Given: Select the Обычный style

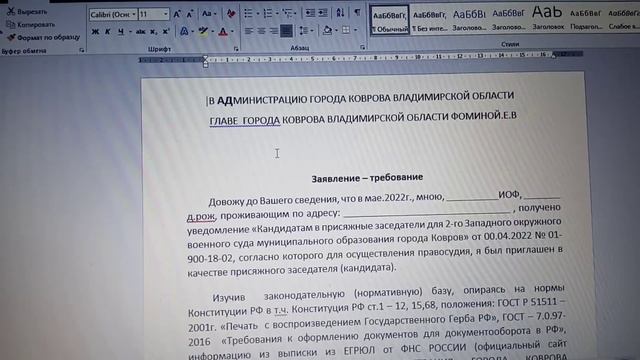Looking at the screenshot, I should pyautogui.click(x=390, y=20).
